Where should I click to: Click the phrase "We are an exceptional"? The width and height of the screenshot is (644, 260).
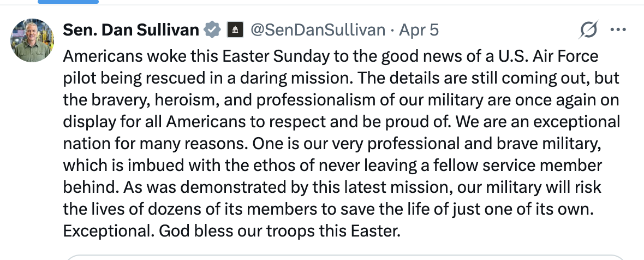pos(538,122)
